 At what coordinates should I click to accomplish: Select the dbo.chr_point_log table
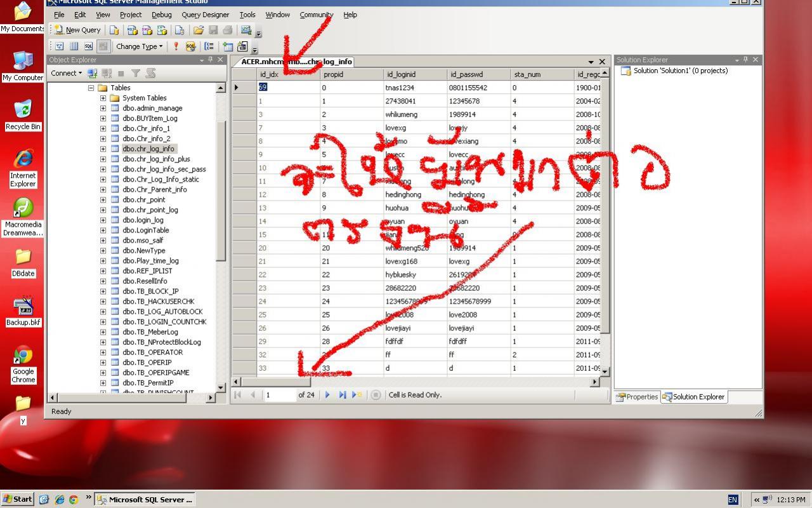pos(150,210)
